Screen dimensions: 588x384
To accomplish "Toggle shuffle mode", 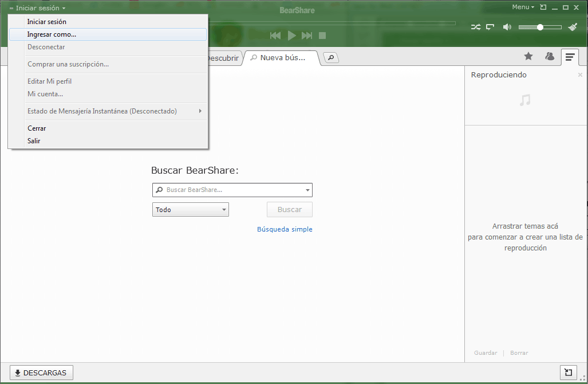I will click(x=476, y=27).
